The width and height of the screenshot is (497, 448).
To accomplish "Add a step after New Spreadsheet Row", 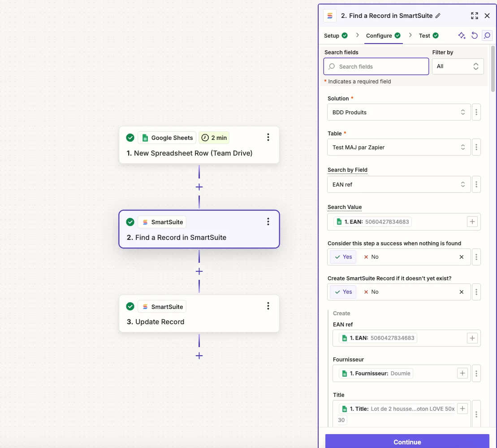I will pos(199,187).
